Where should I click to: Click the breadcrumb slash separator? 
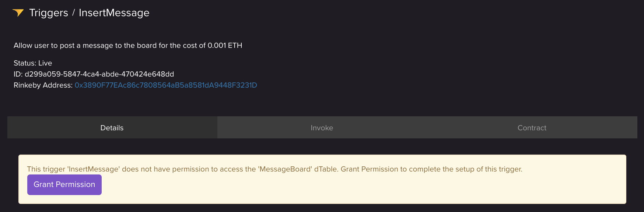coord(73,13)
